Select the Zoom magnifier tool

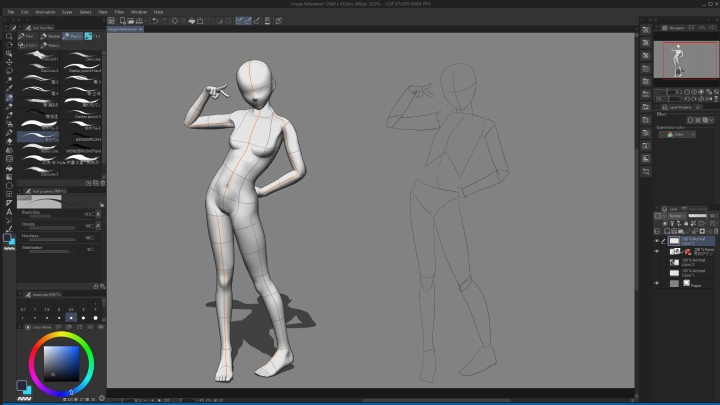[x=9, y=36]
